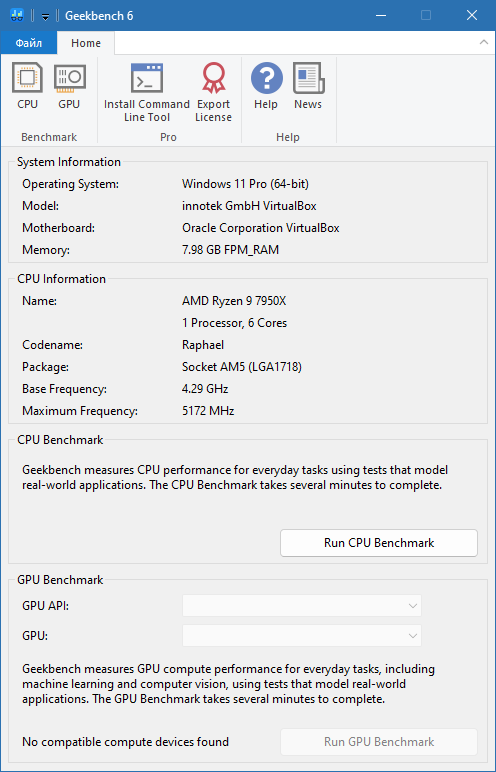Click the 'AMD Ryzen 9 7950X' CPU name

[234, 301]
